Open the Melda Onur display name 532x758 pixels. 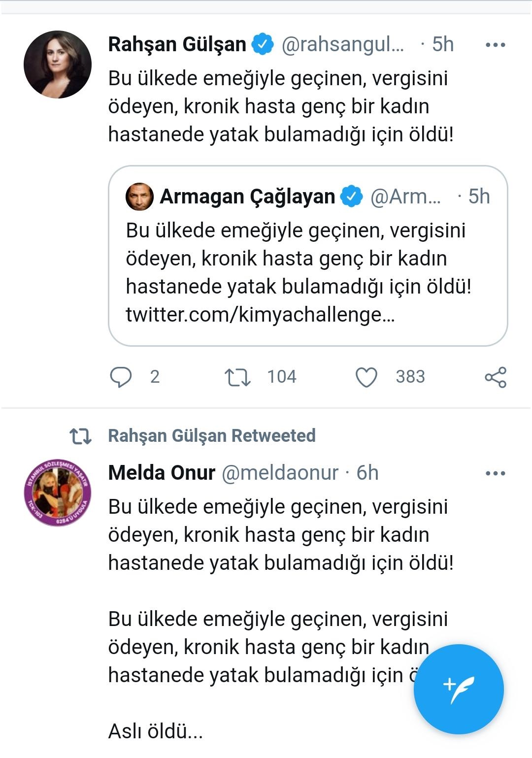pos(162,473)
